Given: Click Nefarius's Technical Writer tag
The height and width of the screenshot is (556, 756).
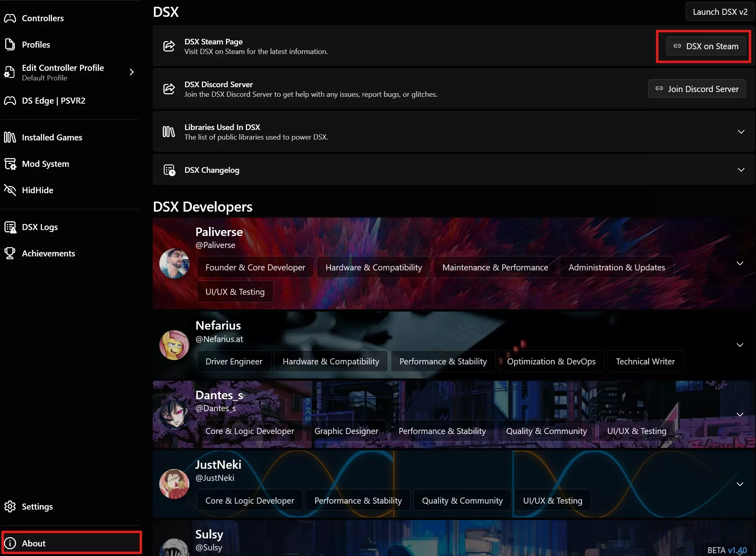Looking at the screenshot, I should [x=645, y=361].
